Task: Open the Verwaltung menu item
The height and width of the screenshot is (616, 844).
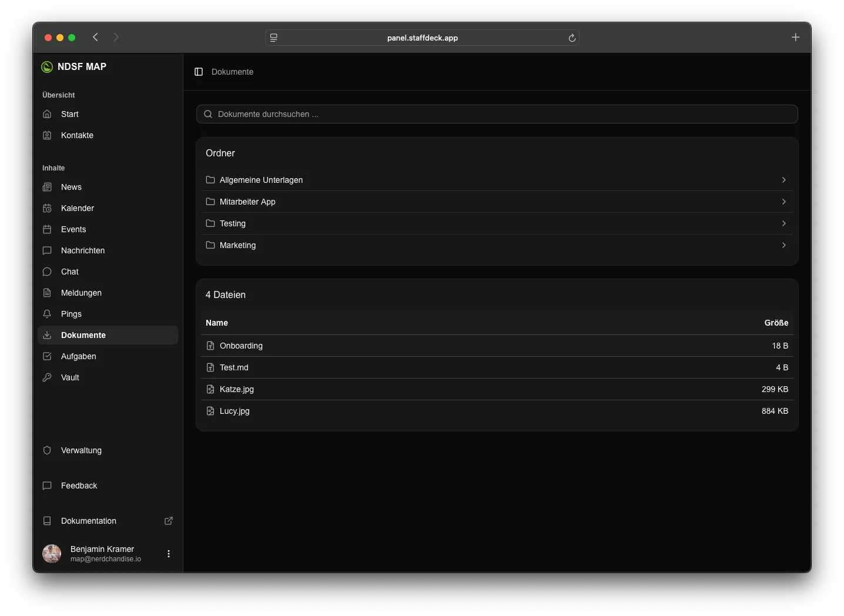Action: tap(108, 450)
